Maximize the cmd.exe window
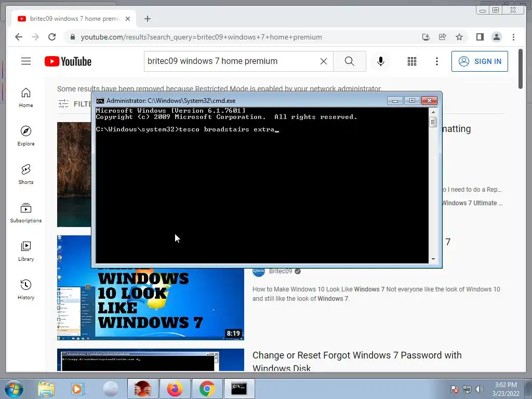This screenshot has width=532, height=399. click(x=412, y=101)
